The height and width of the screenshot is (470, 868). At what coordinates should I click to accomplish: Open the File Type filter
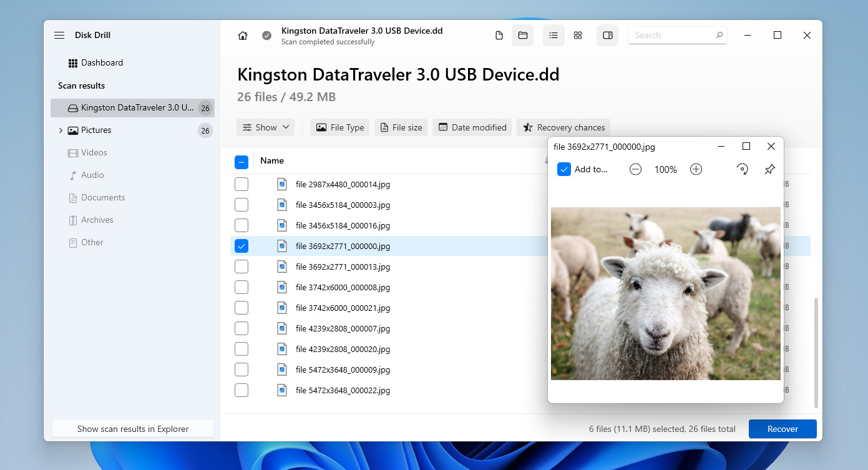tap(340, 127)
